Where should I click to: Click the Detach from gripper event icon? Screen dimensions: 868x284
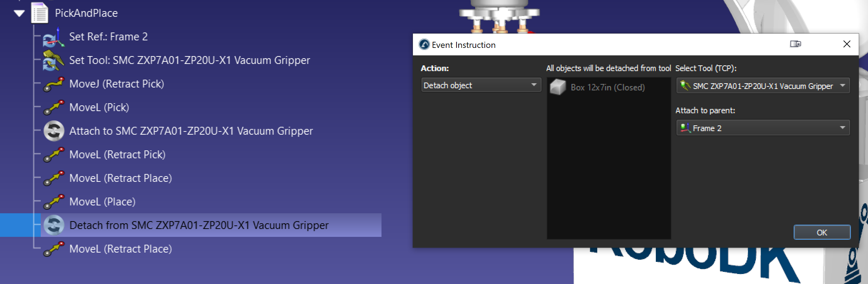[54, 225]
